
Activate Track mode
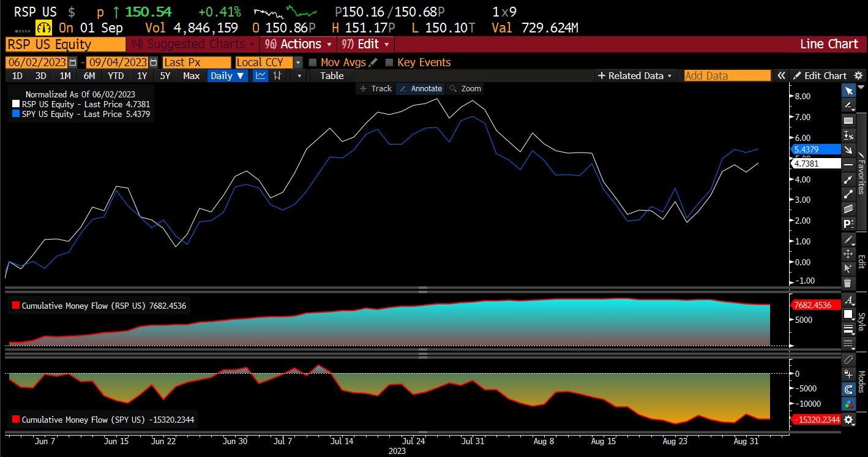pyautogui.click(x=376, y=89)
